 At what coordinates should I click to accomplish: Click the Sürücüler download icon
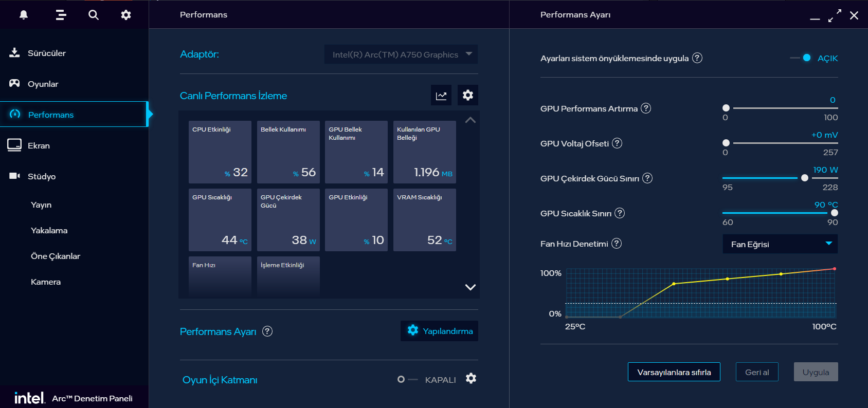coord(14,52)
